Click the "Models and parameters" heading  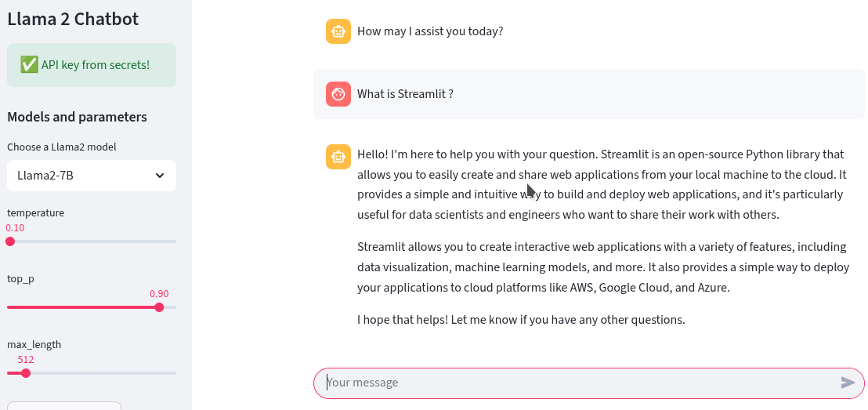click(77, 117)
